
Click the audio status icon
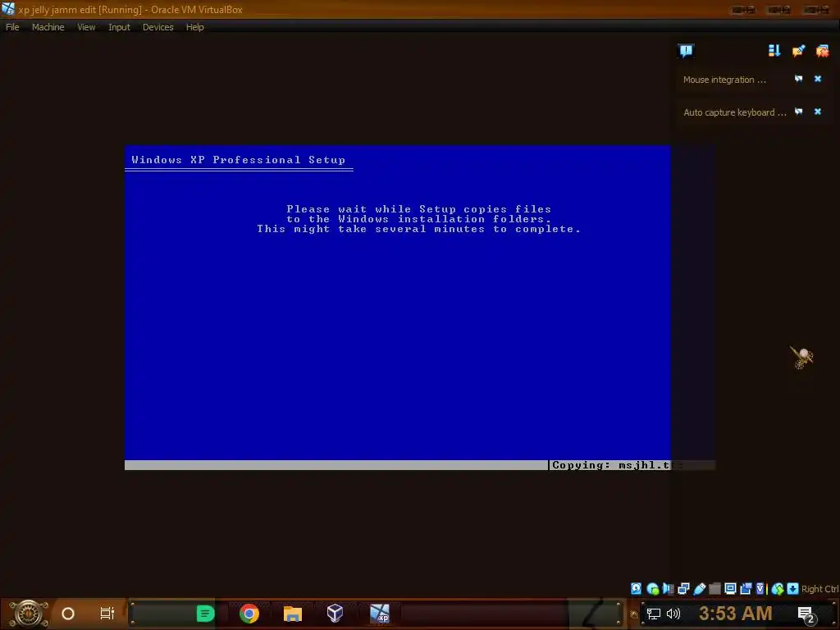[x=668, y=589]
